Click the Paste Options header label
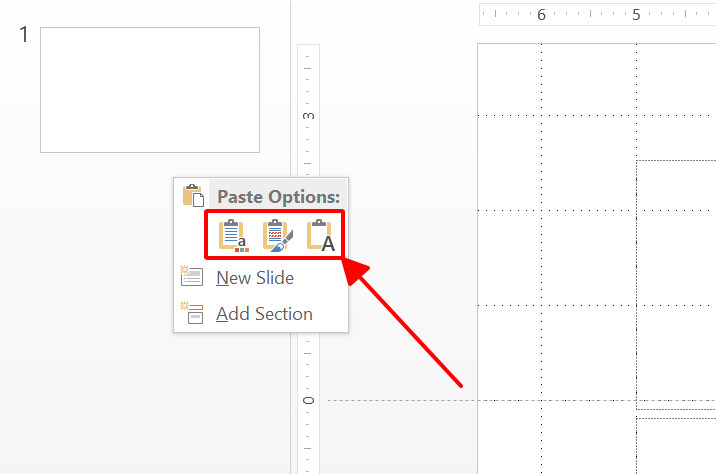This screenshot has height=474, width=716. 279,197
